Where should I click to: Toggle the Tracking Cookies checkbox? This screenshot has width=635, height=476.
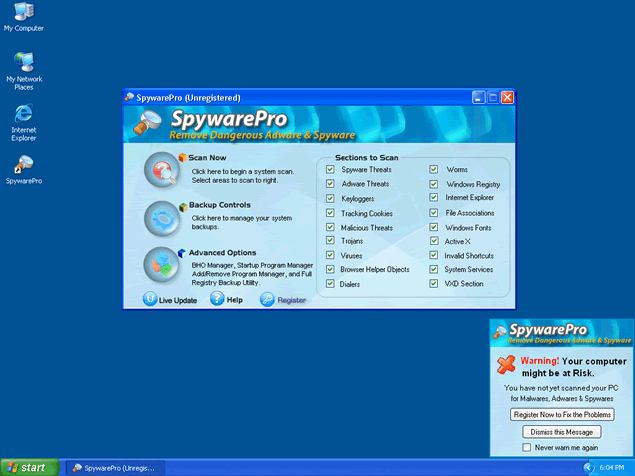[x=330, y=213]
